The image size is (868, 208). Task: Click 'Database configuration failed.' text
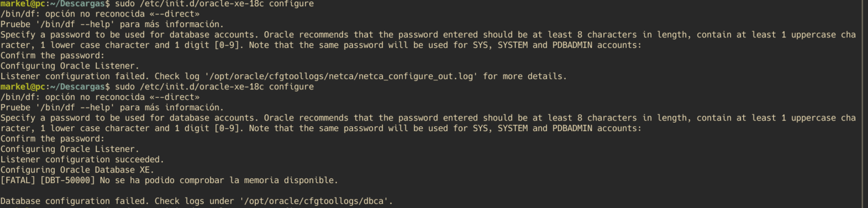(x=75, y=201)
